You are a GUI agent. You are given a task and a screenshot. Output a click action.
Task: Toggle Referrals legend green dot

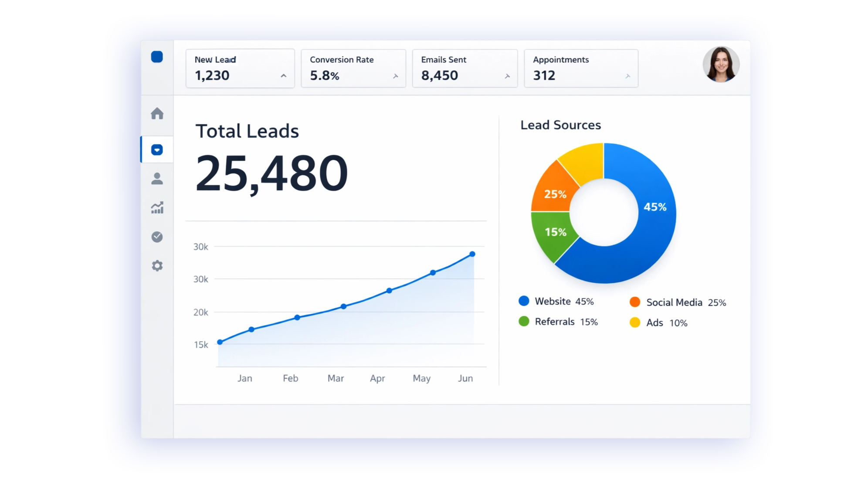524,322
